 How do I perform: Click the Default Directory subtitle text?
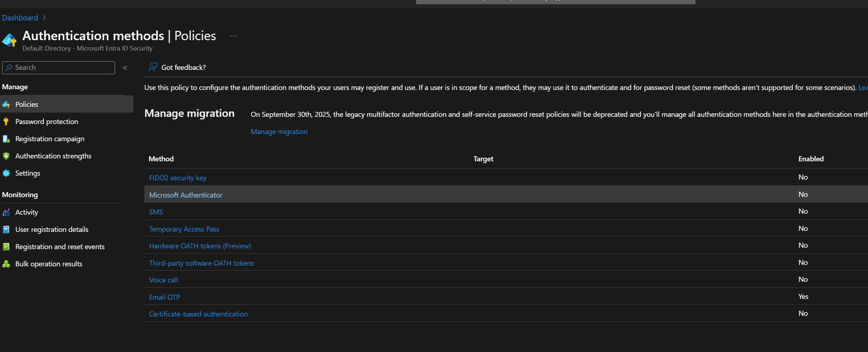click(87, 48)
